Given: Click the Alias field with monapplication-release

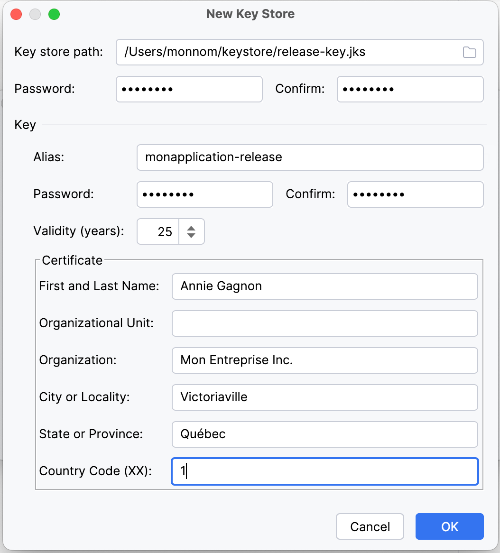Looking at the screenshot, I should 310,157.
